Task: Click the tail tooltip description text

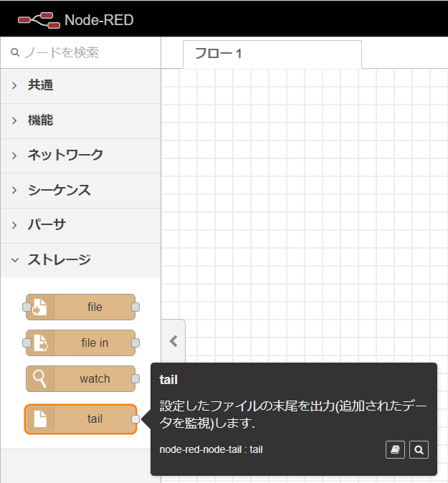Action: 293,414
